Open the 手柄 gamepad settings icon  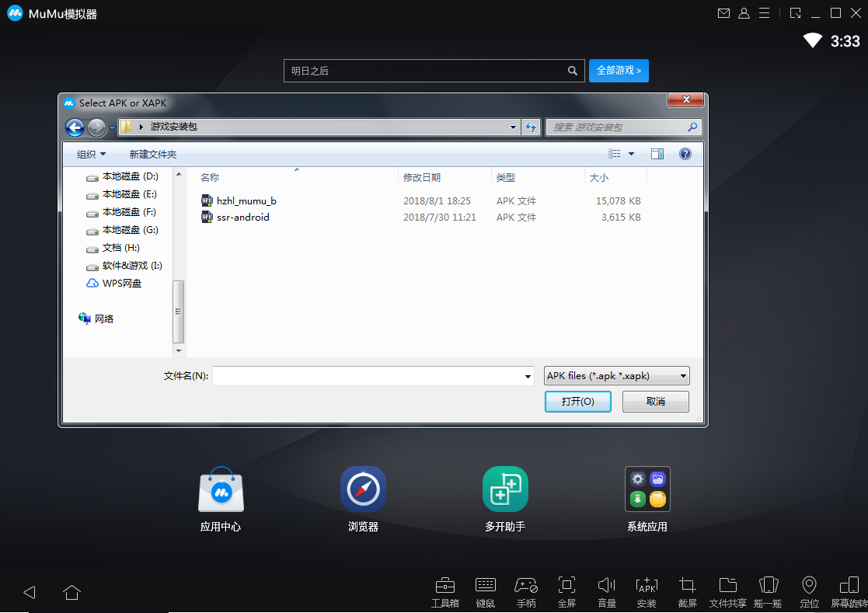point(526,586)
